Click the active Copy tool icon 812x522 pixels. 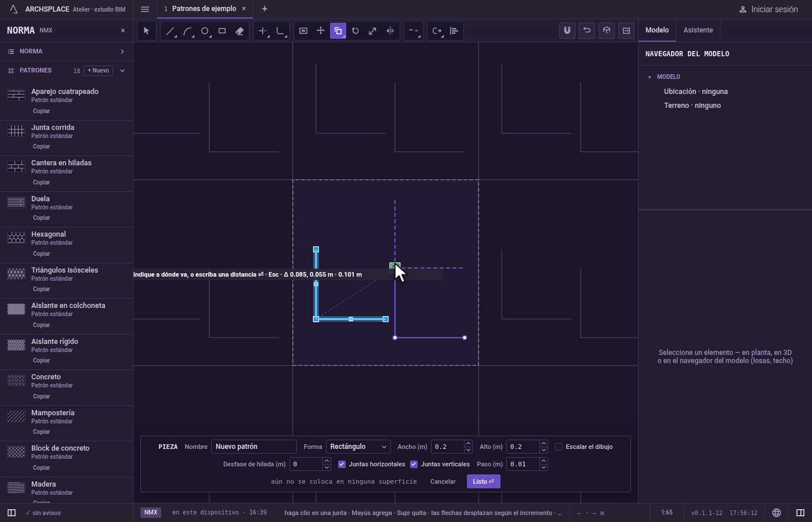(338, 31)
